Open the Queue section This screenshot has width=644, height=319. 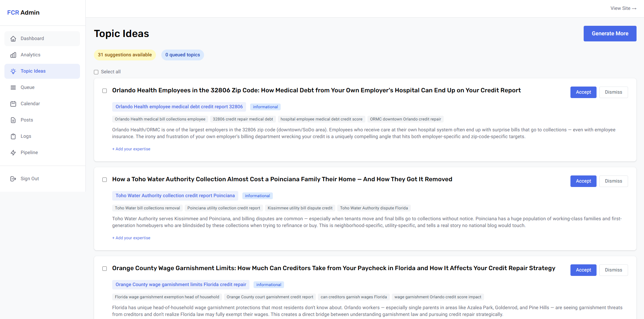coord(42,88)
